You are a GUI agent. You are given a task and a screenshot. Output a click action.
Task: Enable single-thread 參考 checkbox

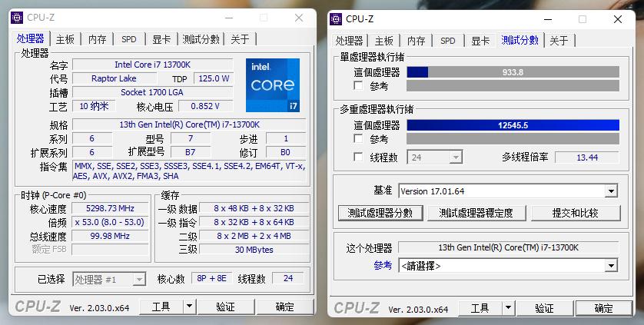click(358, 86)
